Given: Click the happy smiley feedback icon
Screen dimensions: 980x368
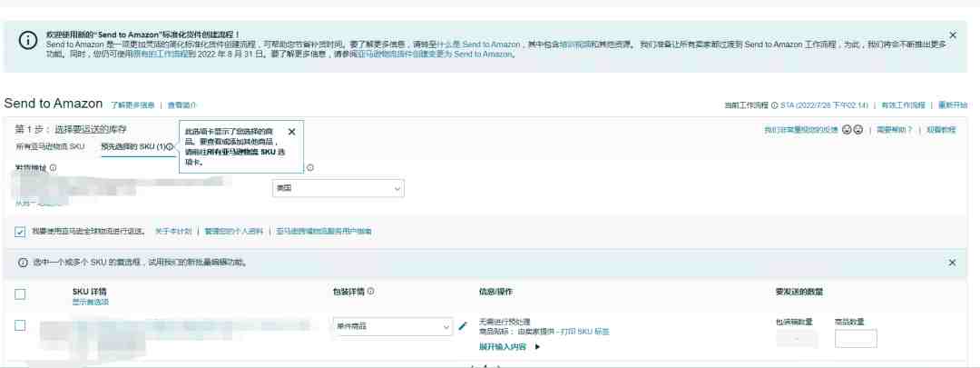Looking at the screenshot, I should pyautogui.click(x=847, y=130).
